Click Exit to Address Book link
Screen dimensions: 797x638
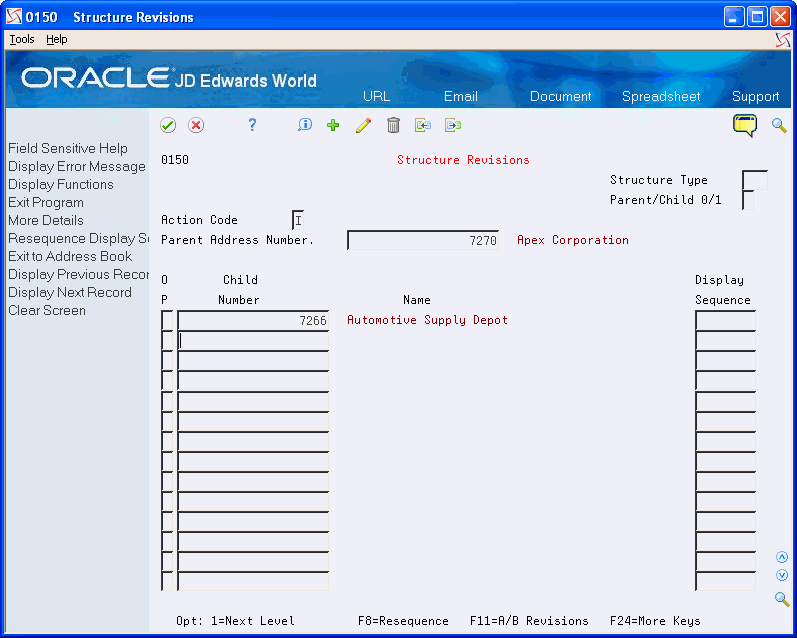(70, 256)
